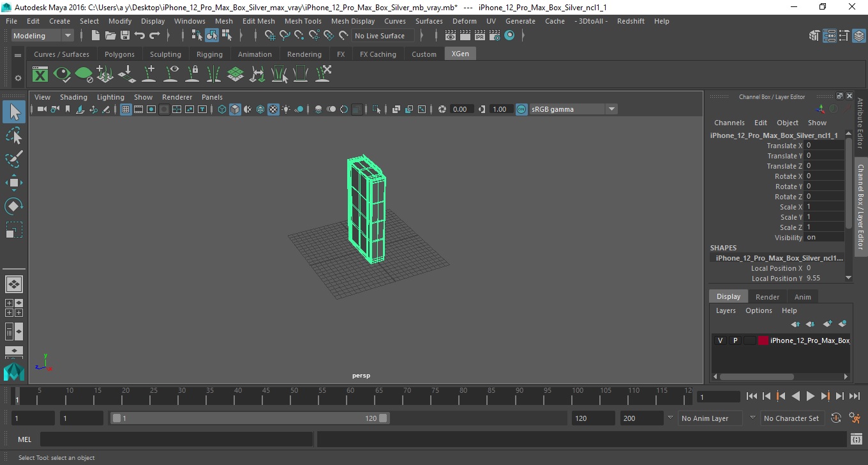Click the XGen preview eye icon
The height and width of the screenshot is (465, 868).
(x=62, y=74)
